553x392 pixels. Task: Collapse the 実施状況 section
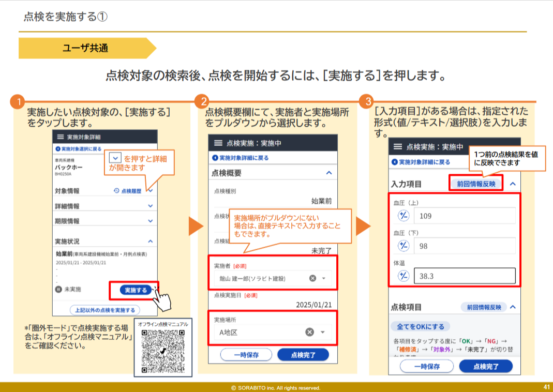[151, 241]
